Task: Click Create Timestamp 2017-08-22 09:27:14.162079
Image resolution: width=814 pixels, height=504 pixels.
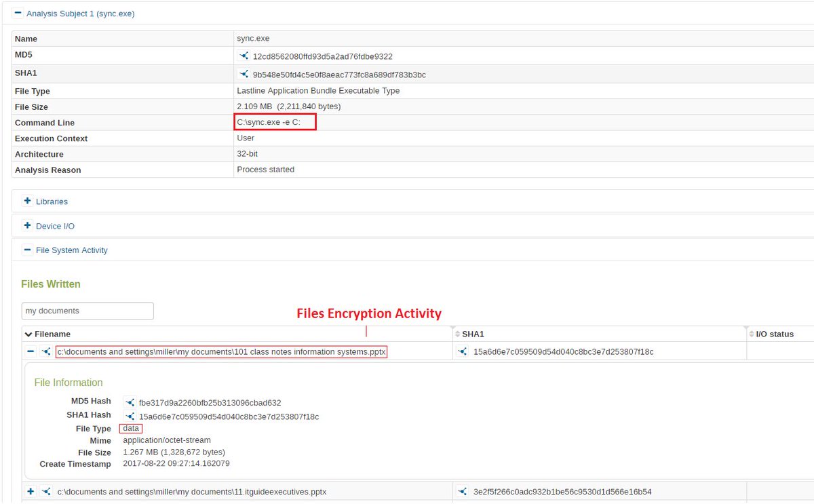Action: [176, 463]
